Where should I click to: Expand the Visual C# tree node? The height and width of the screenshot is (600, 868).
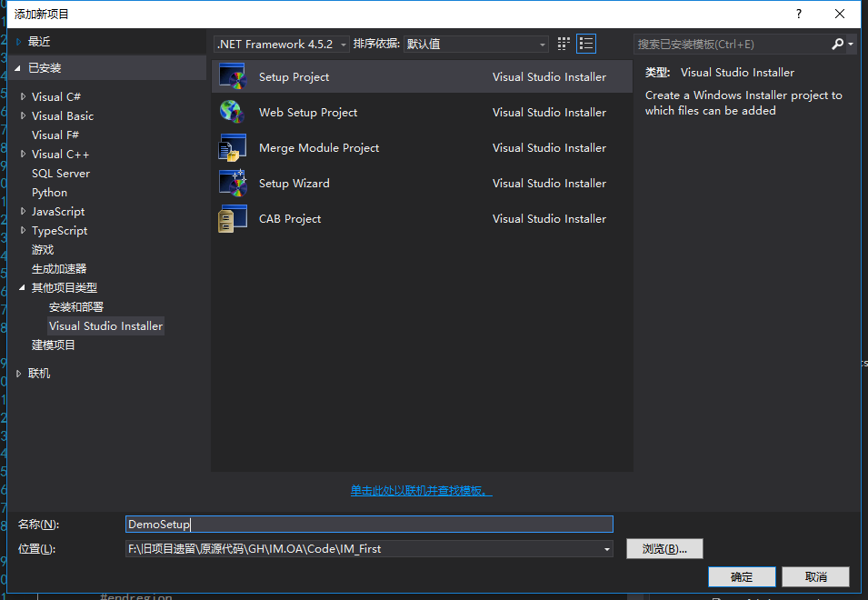(24, 97)
